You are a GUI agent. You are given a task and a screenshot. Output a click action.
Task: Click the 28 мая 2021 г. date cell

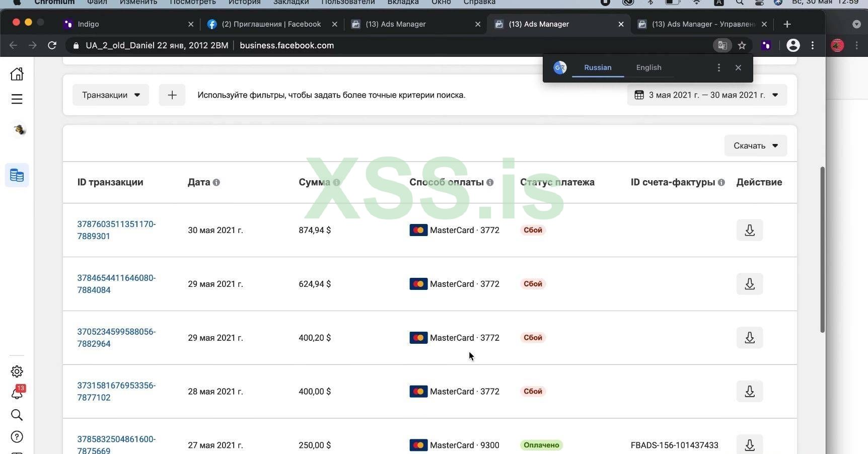click(x=215, y=392)
